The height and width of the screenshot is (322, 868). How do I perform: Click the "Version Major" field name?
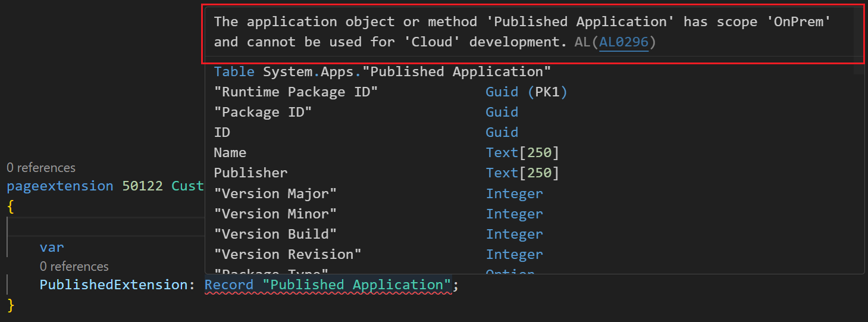point(275,193)
